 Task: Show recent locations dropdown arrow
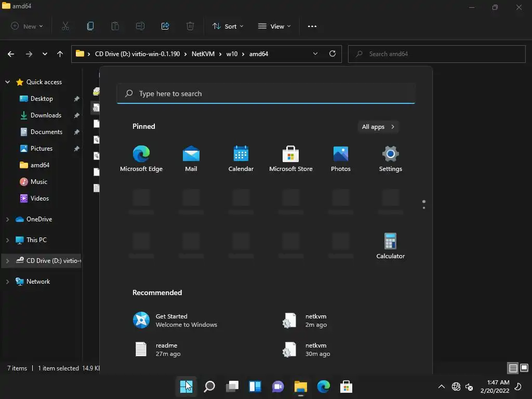(45, 54)
